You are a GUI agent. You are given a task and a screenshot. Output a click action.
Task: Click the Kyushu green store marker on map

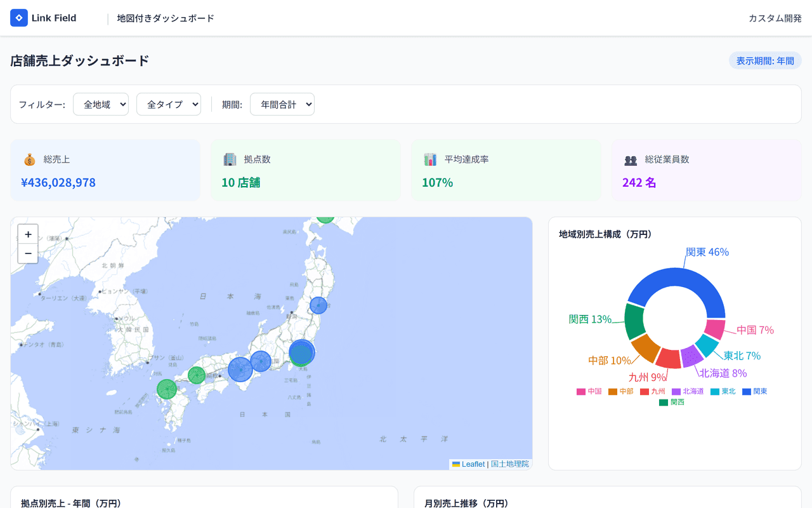pyautogui.click(x=167, y=389)
